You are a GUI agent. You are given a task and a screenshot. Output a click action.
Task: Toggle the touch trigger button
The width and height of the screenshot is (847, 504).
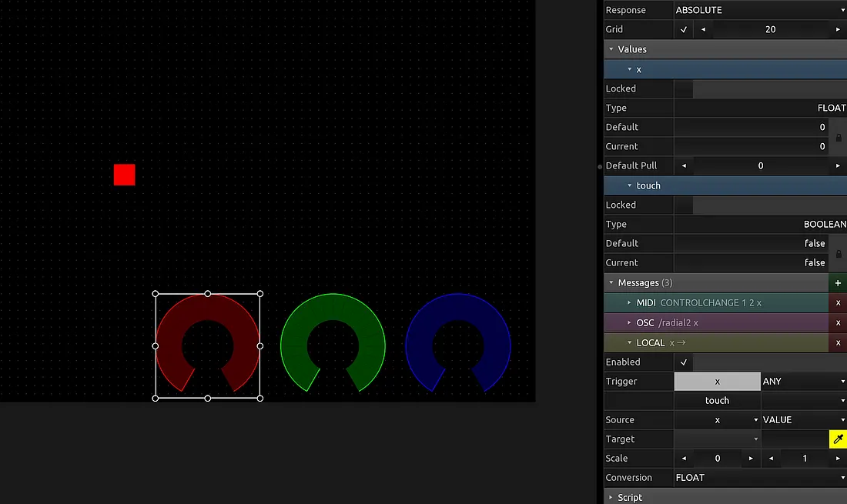click(718, 400)
